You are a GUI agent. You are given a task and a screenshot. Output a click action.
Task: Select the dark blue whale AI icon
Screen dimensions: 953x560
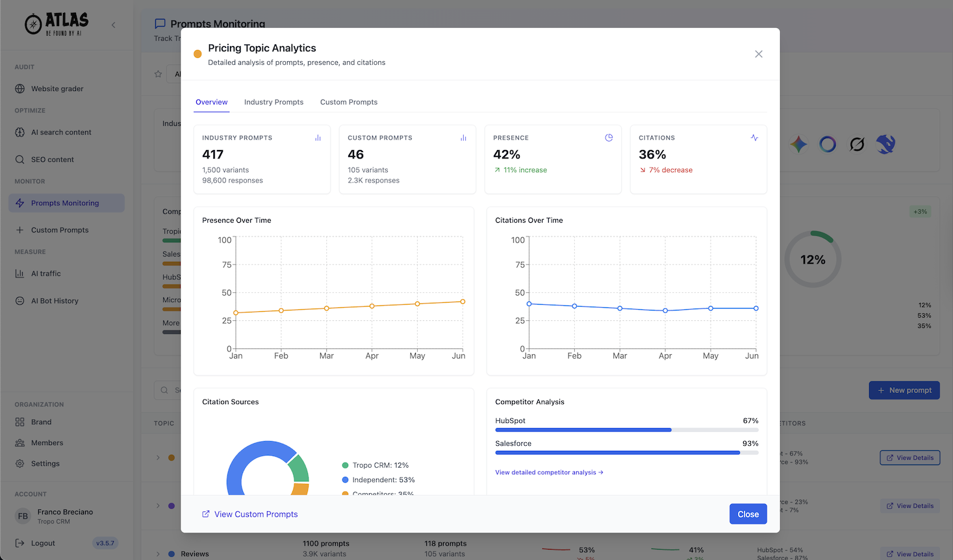885,144
